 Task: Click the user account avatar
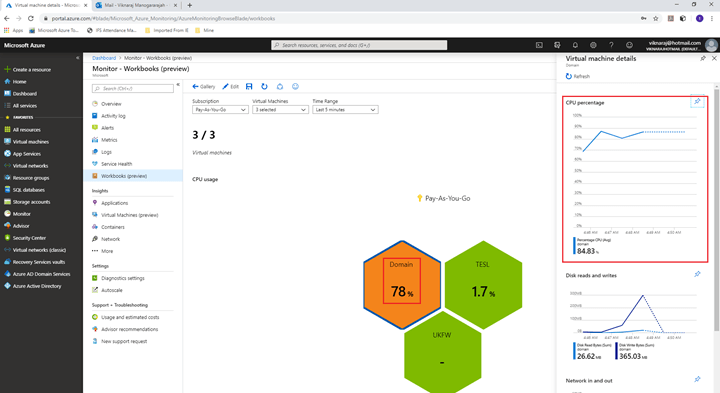711,45
